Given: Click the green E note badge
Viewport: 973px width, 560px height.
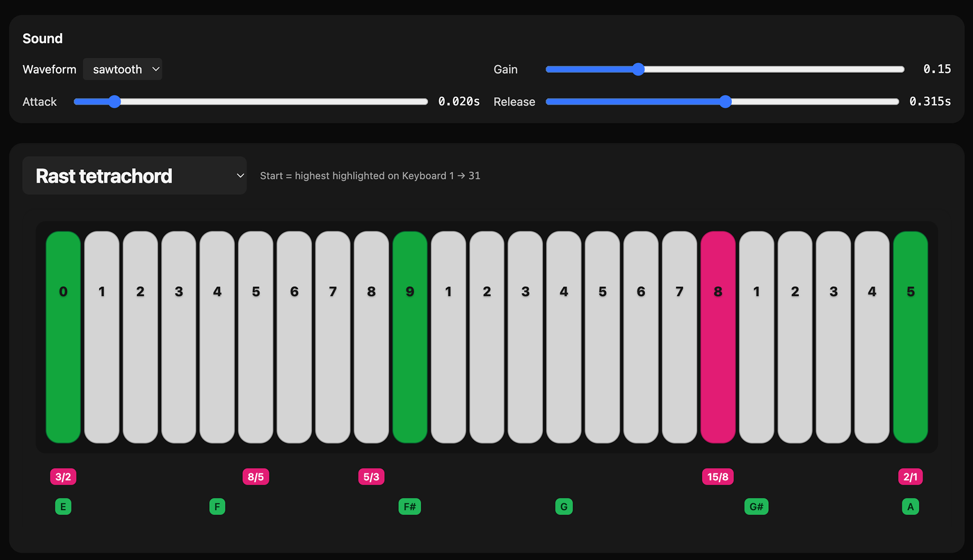Looking at the screenshot, I should click(63, 507).
